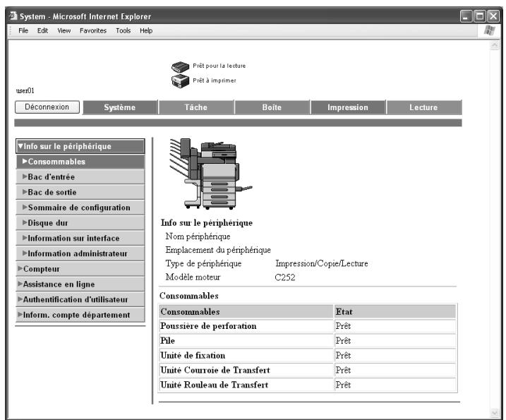Screen dimensions: 506x420
Task: Expand the Assistance en ligne section
Action: coord(80,284)
